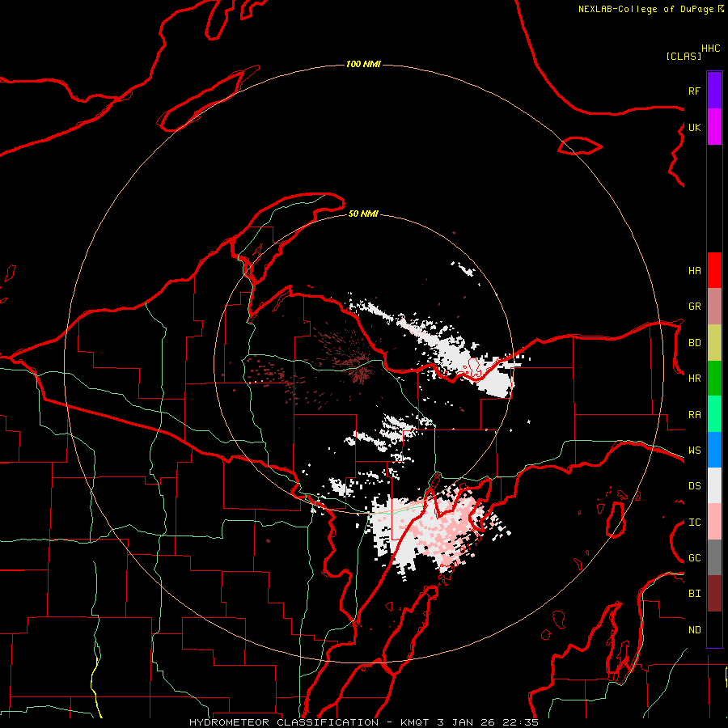Screen dimensions: 728x728
Task: Click the HR green legend swatch
Action: (714, 379)
